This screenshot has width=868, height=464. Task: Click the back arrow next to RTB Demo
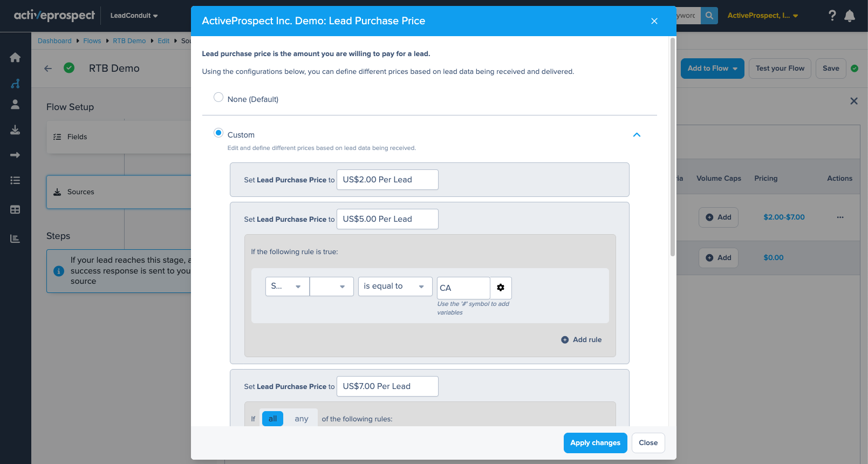pos(48,69)
